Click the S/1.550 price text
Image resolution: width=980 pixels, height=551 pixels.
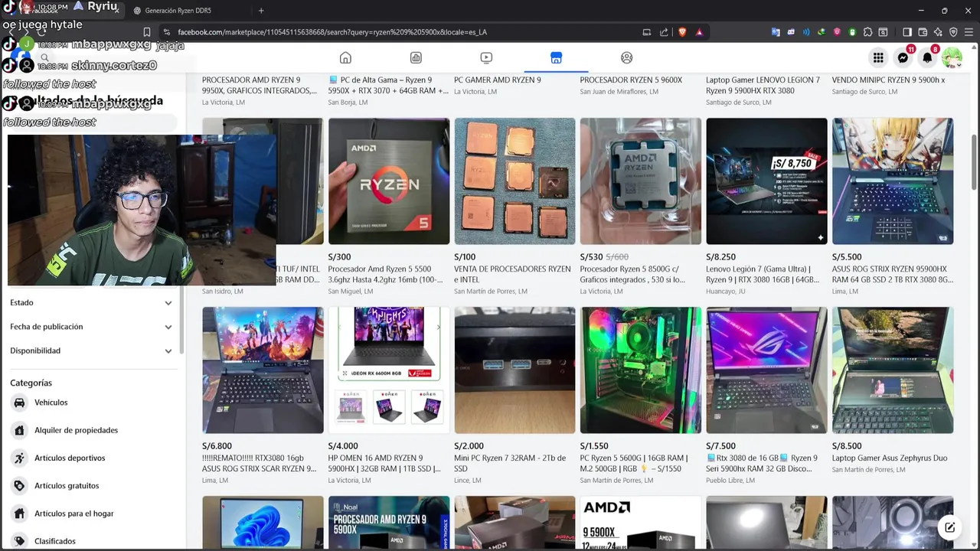point(594,446)
